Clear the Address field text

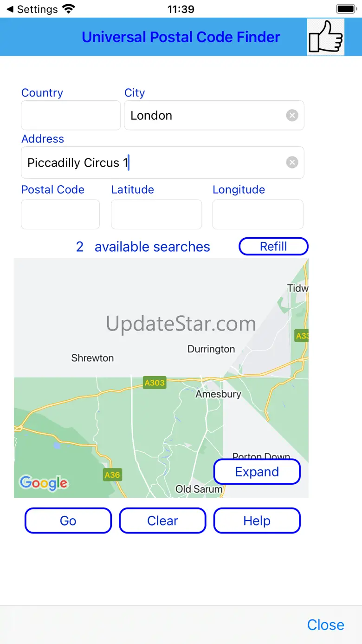coord(292,162)
